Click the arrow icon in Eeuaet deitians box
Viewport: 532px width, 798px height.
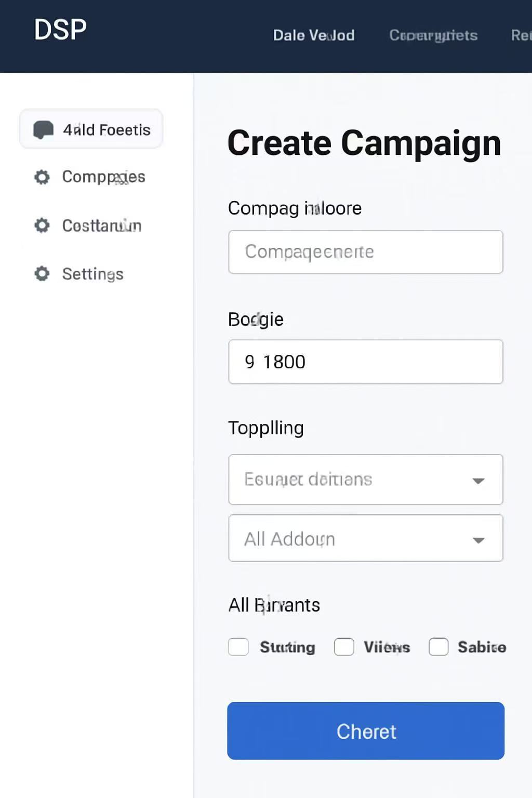tap(478, 481)
